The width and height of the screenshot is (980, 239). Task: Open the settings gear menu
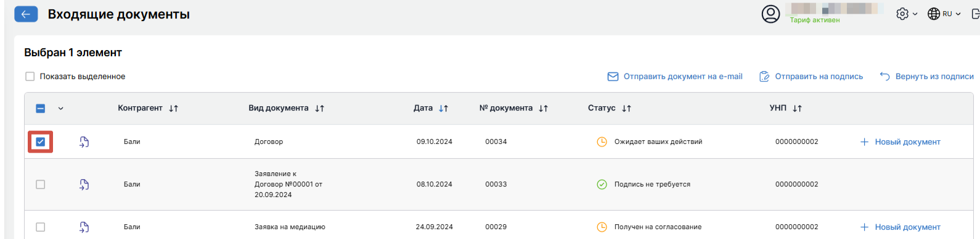902,14
